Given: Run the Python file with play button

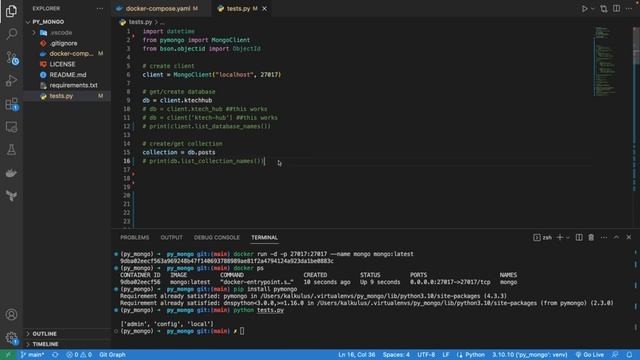Looking at the screenshot, I should [584, 9].
